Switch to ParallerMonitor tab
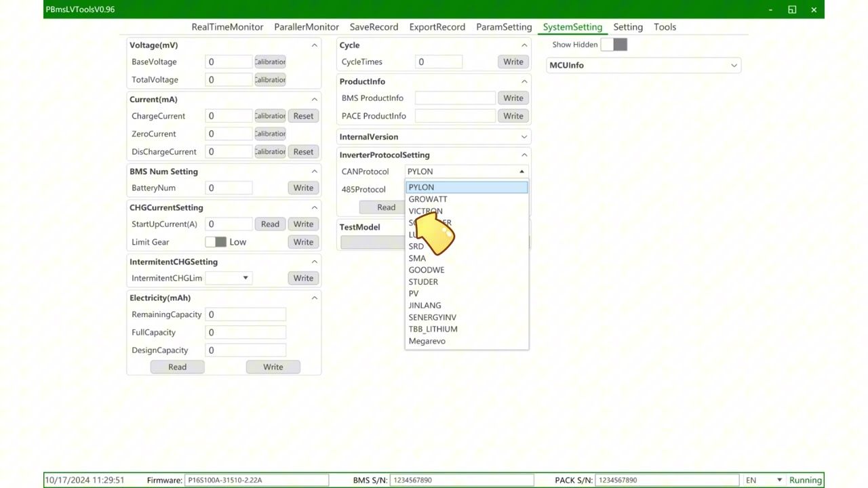The height and width of the screenshot is (488, 868). 307,26
